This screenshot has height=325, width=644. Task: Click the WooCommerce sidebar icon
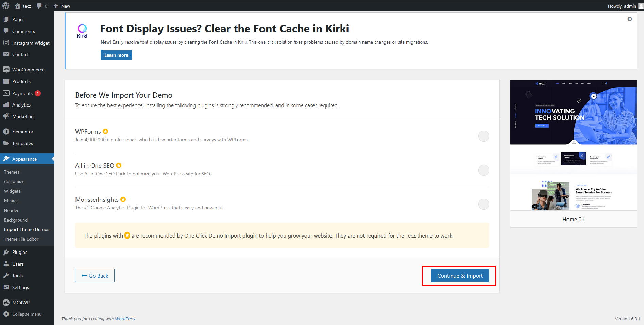(x=6, y=70)
